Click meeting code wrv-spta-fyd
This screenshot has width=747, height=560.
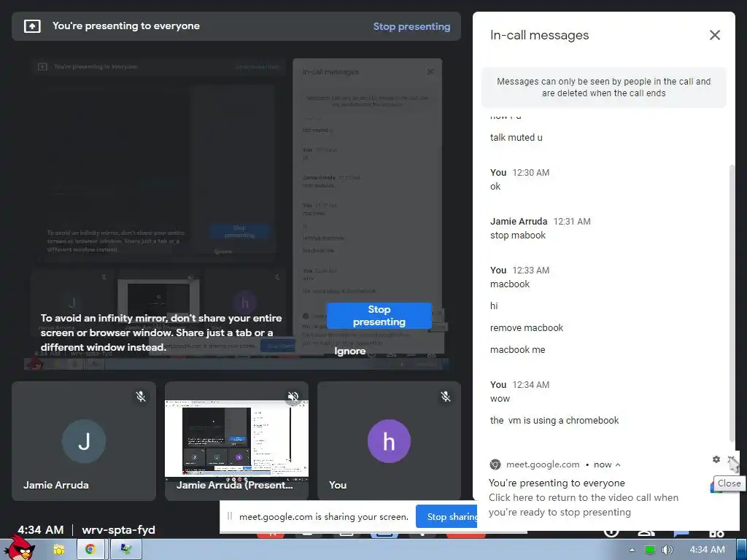click(119, 530)
